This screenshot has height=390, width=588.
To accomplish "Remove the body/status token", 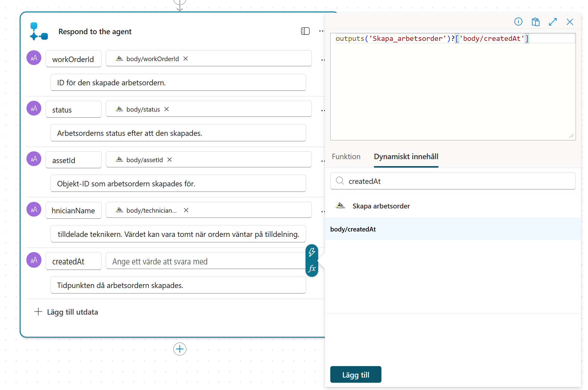I will tap(167, 109).
